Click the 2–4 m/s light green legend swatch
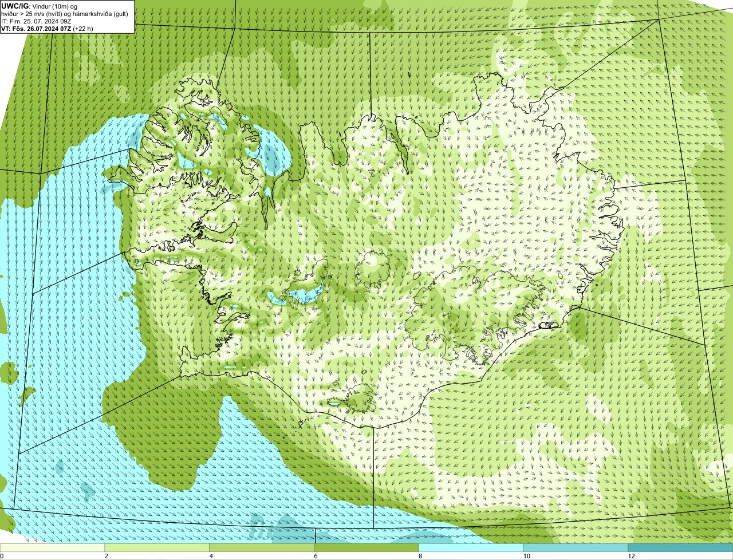Image resolution: width=733 pixels, height=560 pixels. 157,547
